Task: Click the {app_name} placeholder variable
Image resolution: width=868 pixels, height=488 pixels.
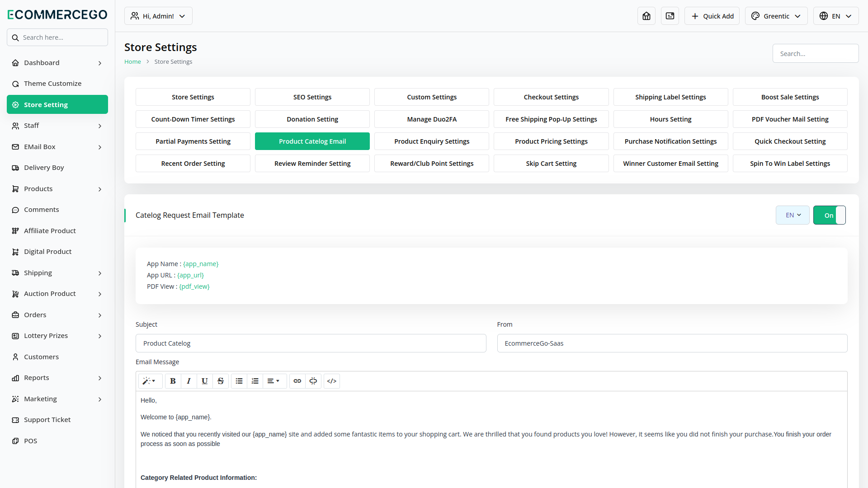Action: (x=201, y=264)
